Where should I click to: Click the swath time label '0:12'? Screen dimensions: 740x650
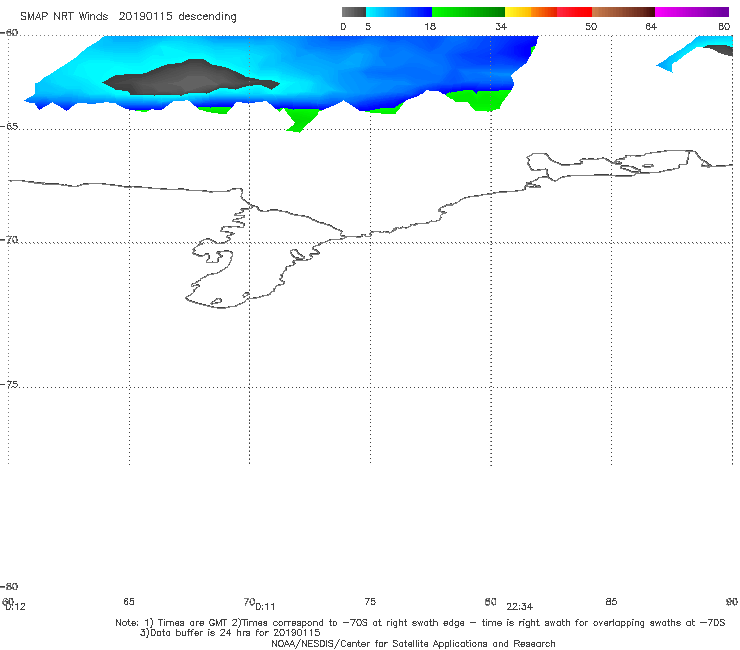click(x=15, y=607)
